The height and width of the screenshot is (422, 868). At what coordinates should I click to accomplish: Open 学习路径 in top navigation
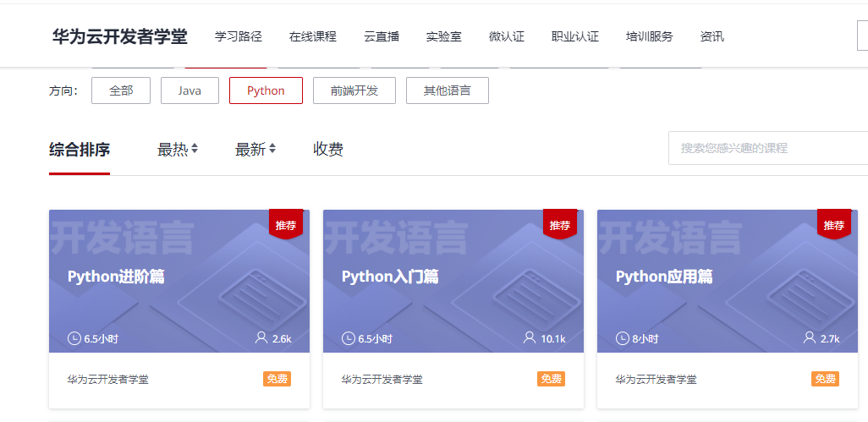pos(238,37)
